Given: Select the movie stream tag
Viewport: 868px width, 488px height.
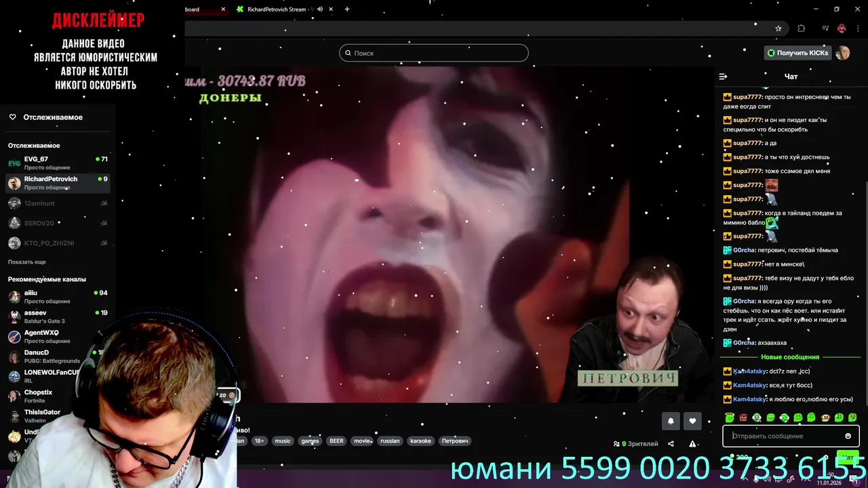Looking at the screenshot, I should 362,441.
